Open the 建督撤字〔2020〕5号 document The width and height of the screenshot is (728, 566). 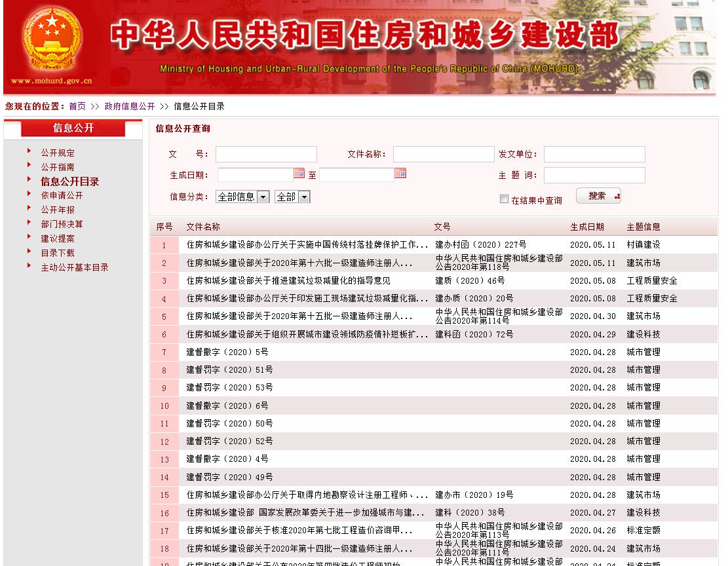[227, 352]
